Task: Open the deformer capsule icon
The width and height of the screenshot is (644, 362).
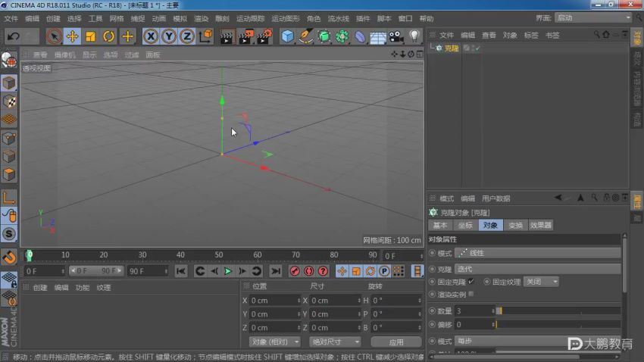Action: coord(360,37)
